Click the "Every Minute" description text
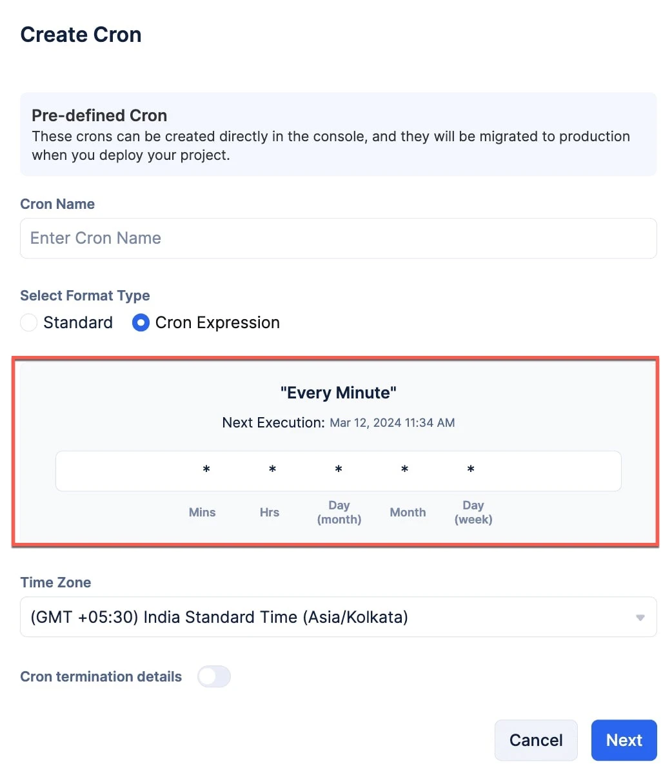Image resolution: width=672 pixels, height=784 pixels. (x=339, y=393)
